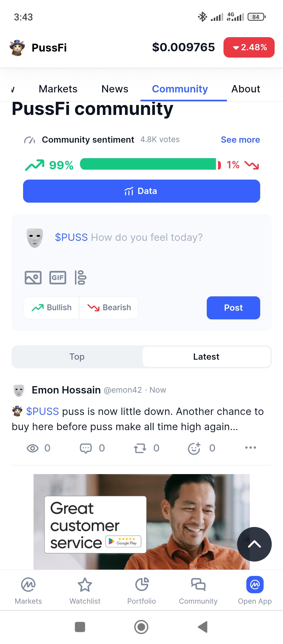The width and height of the screenshot is (283, 644).
Task: Attach an image to the post
Action: 33,277
